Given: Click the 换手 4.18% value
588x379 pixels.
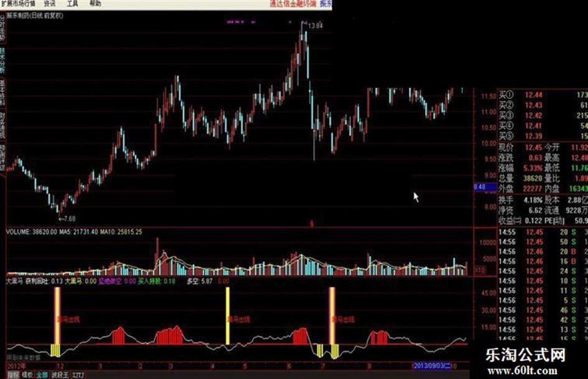Looking at the screenshot, I should point(533,200).
